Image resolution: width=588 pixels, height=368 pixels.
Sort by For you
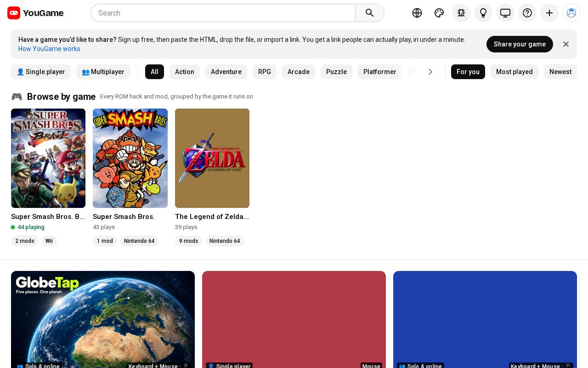[x=468, y=72]
